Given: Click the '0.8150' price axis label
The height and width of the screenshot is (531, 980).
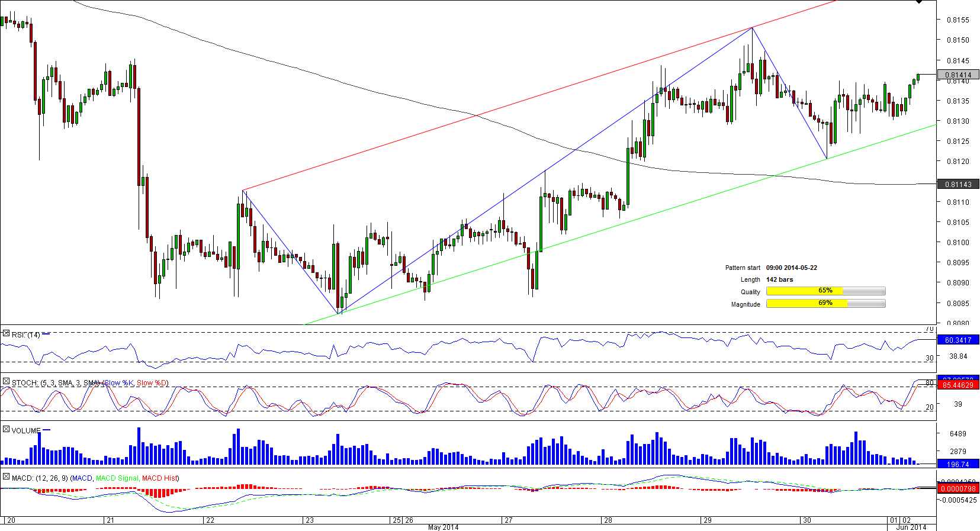Looking at the screenshot, I should pyautogui.click(x=958, y=40).
